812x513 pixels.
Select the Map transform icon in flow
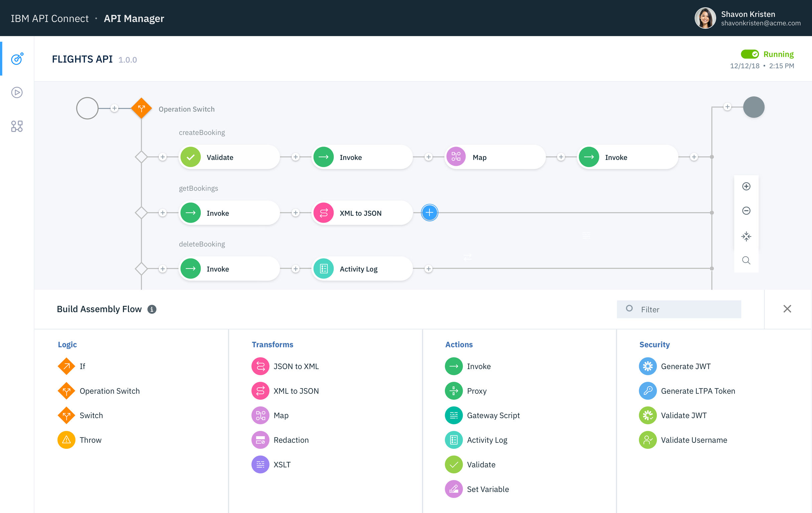456,157
